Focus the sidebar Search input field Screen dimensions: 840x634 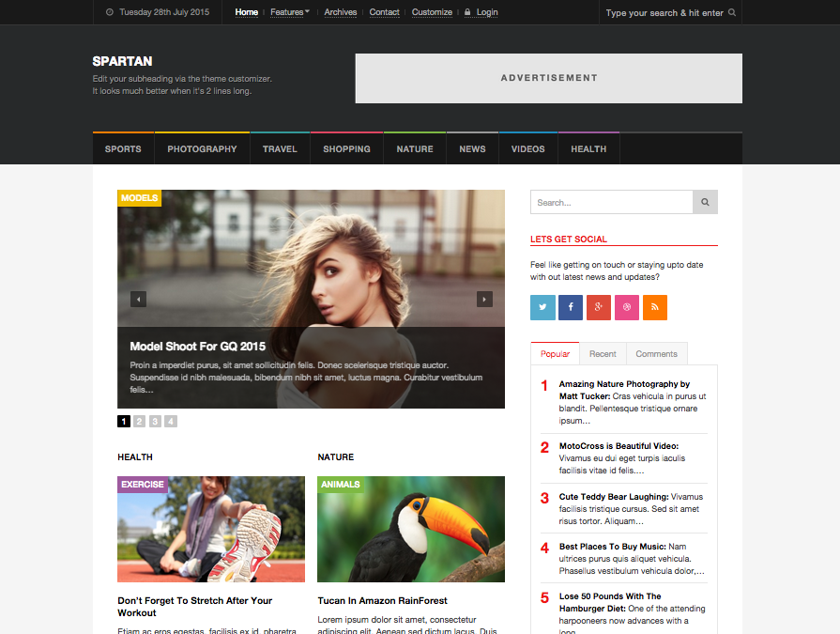tap(611, 202)
